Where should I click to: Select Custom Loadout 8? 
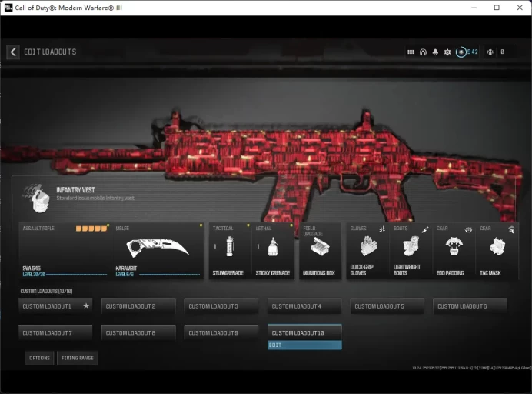point(138,333)
